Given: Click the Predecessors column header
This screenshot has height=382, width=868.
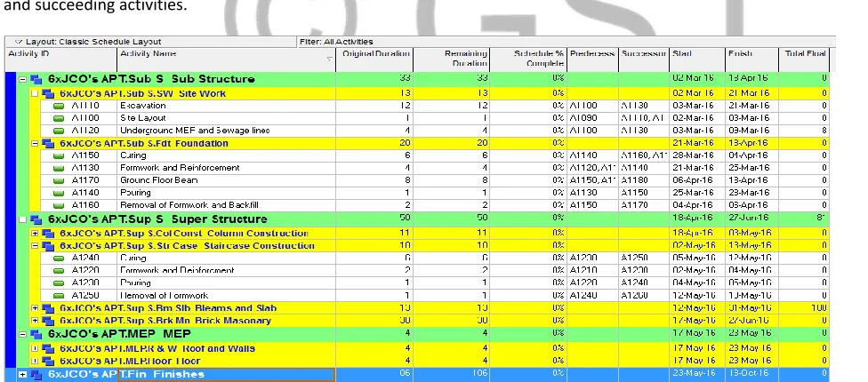Looking at the screenshot, I should tap(592, 60).
